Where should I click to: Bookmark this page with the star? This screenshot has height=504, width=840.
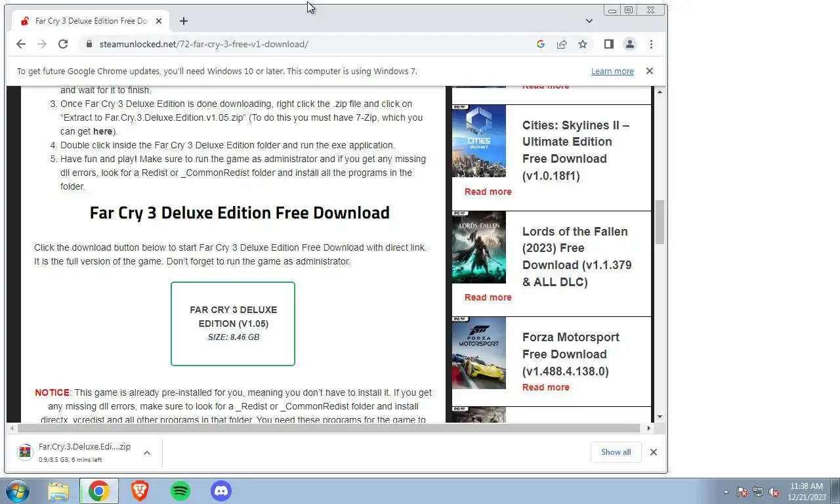point(583,44)
